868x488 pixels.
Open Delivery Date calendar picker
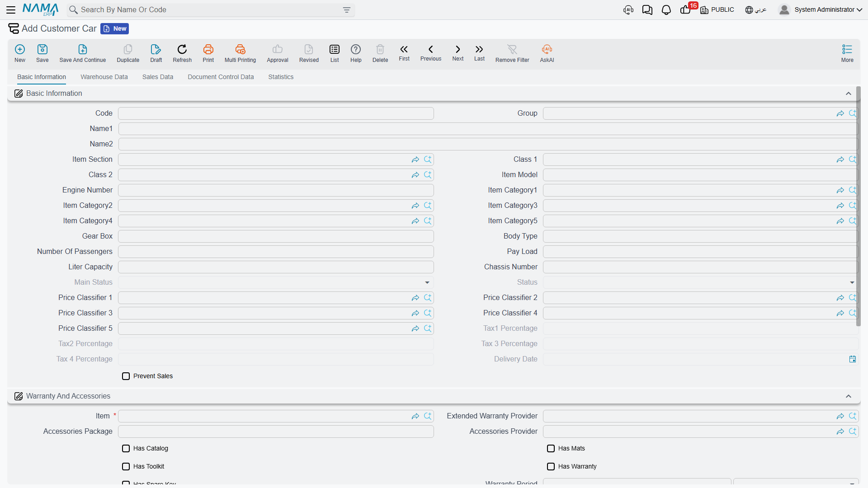853,359
